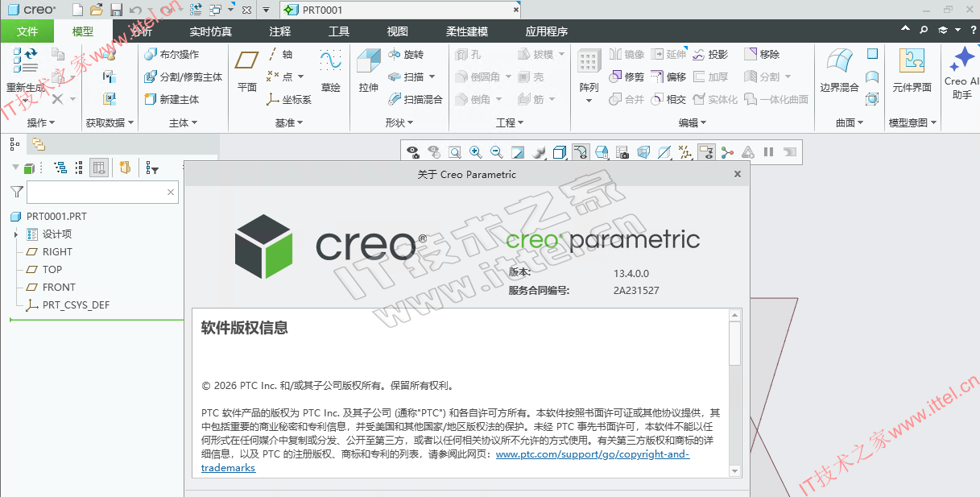Create a new file from quick access toolbar
980x497 pixels.
[x=77, y=10]
